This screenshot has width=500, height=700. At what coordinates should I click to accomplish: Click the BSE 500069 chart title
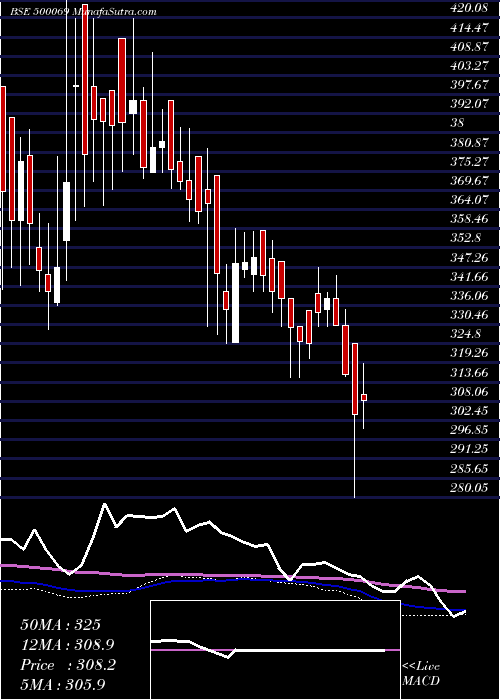(x=39, y=12)
